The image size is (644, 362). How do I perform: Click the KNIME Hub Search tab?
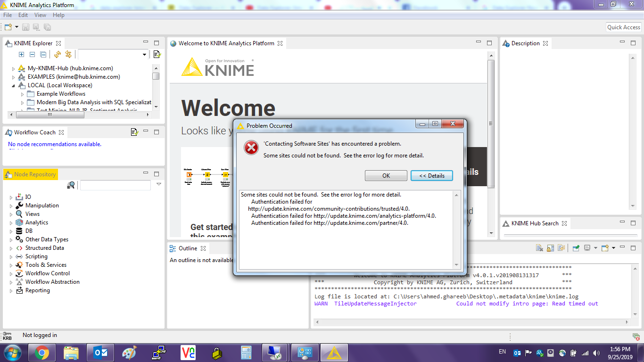535,223
